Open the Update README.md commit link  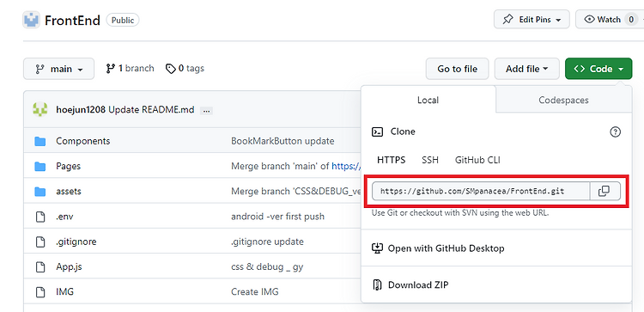point(151,110)
